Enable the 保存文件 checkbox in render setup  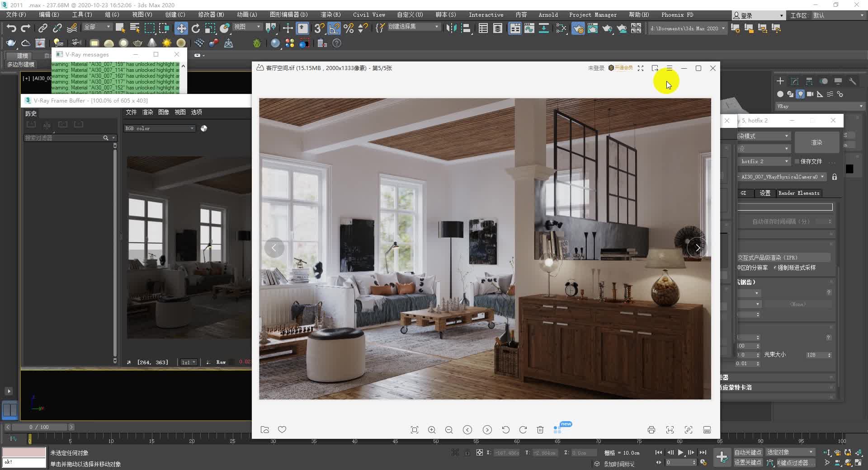(797, 161)
